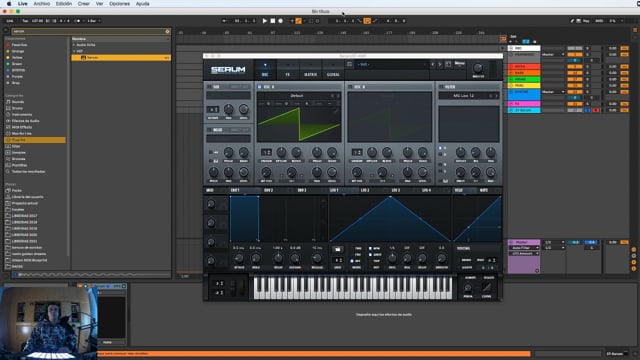Open the Edición menu
This screenshot has width=640, height=360.
(64, 4)
